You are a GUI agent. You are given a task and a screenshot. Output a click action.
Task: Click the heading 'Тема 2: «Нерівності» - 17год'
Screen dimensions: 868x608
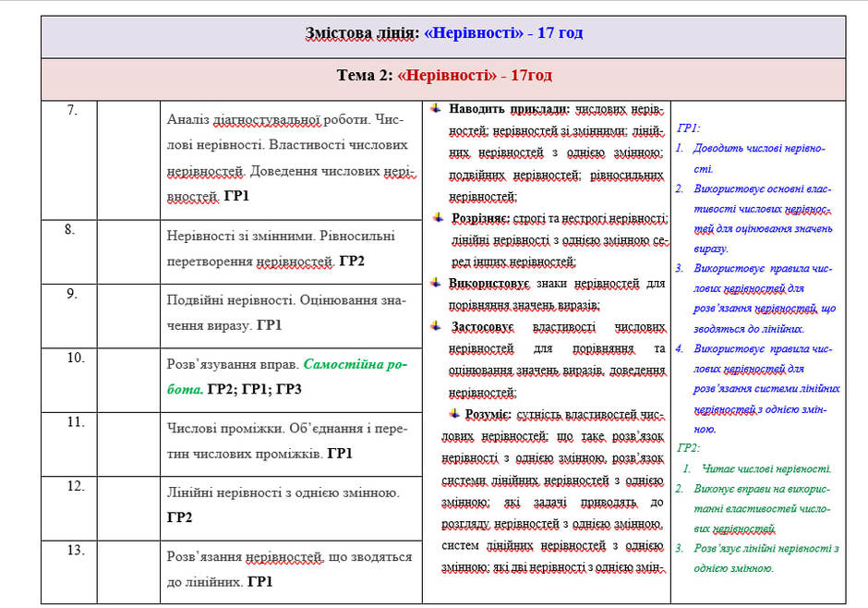[x=444, y=76]
